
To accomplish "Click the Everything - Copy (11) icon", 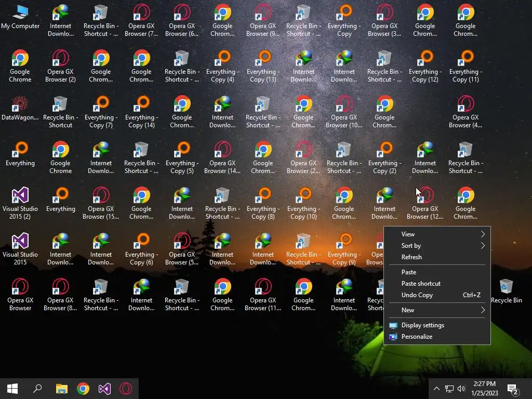I will click(x=465, y=66).
